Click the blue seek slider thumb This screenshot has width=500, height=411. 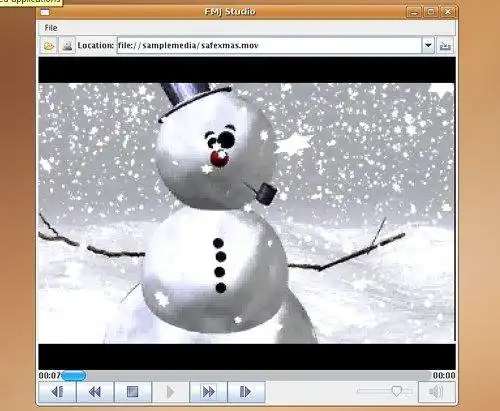coord(74,376)
